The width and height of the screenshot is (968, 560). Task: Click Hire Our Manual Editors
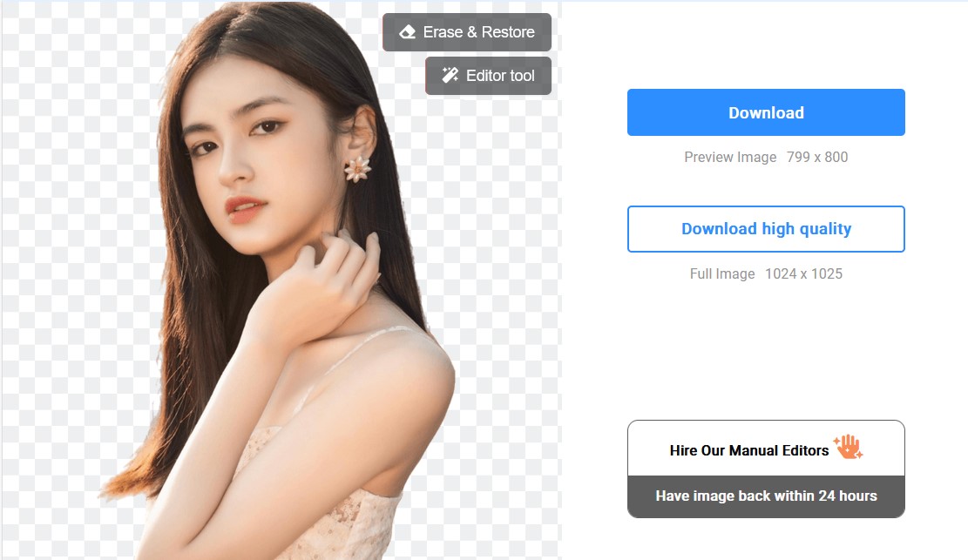[x=766, y=450]
